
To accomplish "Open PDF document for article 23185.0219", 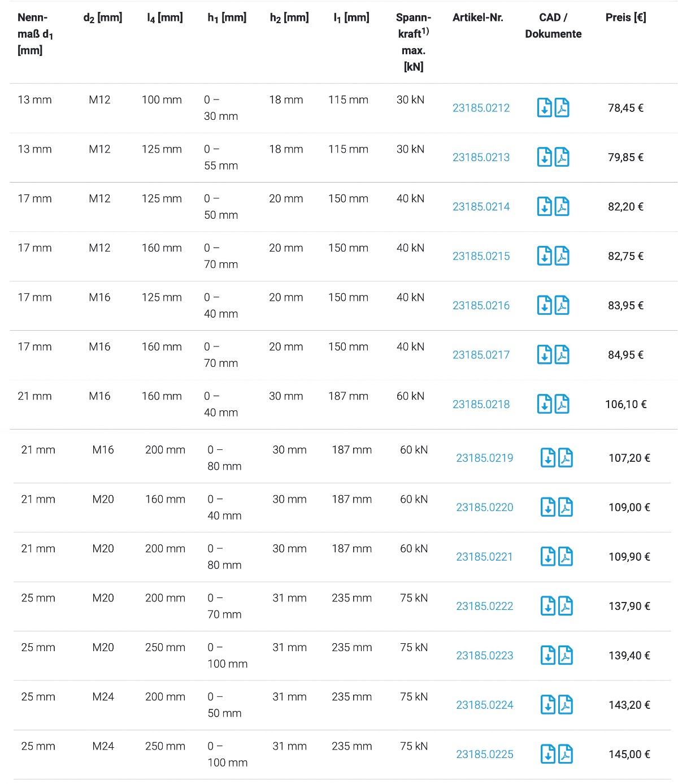I will 565,458.
